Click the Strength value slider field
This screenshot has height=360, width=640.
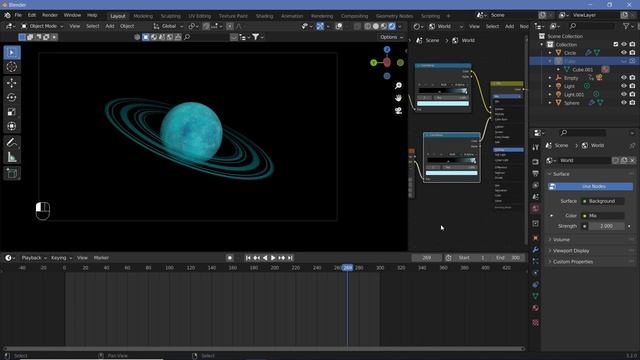tap(606, 226)
